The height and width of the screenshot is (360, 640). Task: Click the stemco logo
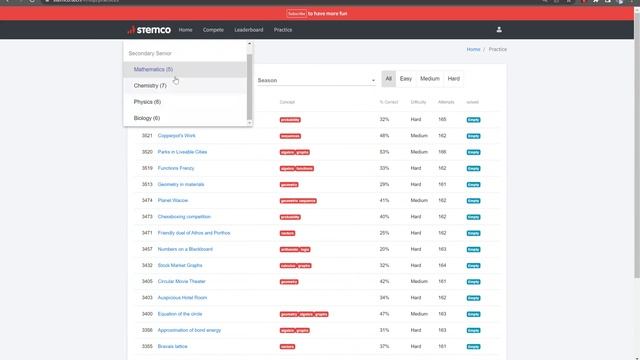pyautogui.click(x=149, y=30)
